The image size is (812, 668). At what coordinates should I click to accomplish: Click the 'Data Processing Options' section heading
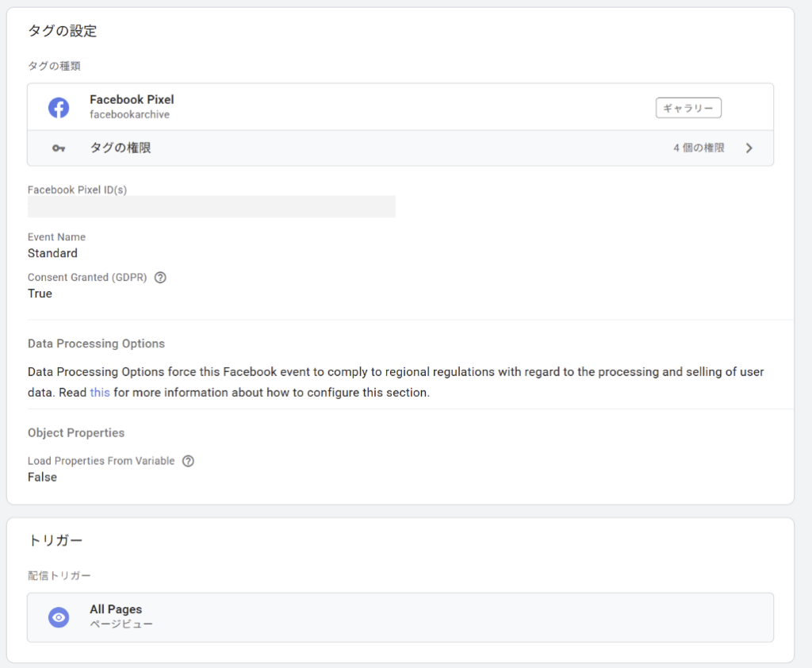pyautogui.click(x=96, y=344)
